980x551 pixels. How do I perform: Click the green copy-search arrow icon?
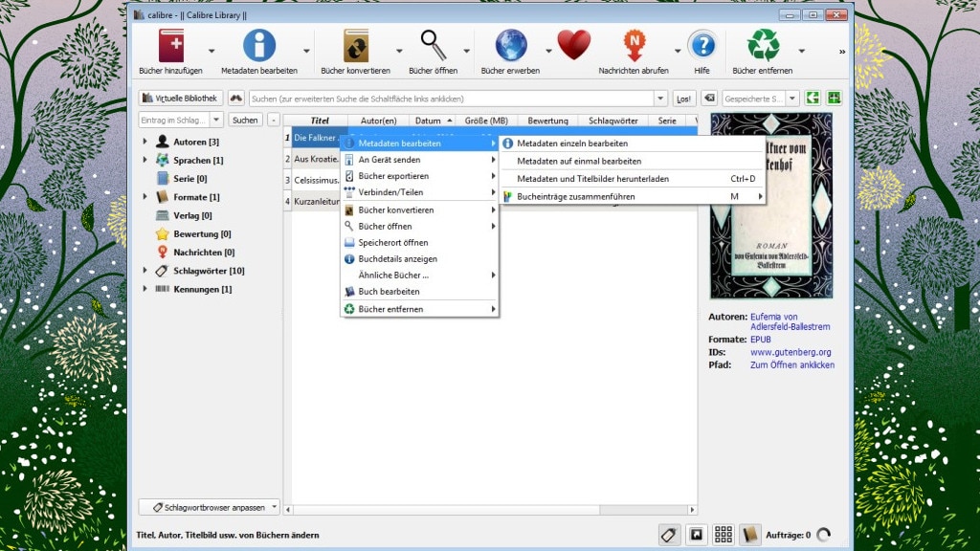click(x=813, y=98)
